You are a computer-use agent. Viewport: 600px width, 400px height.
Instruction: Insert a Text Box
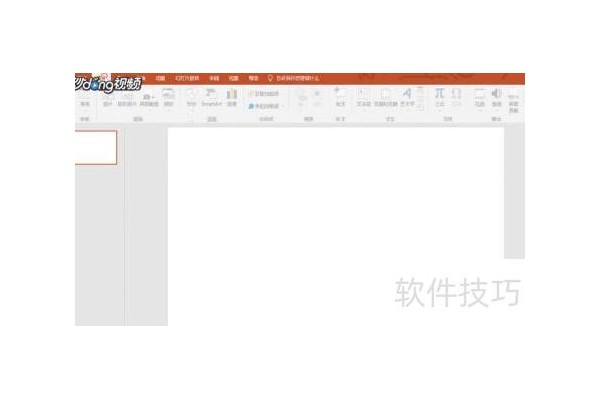coord(364,98)
